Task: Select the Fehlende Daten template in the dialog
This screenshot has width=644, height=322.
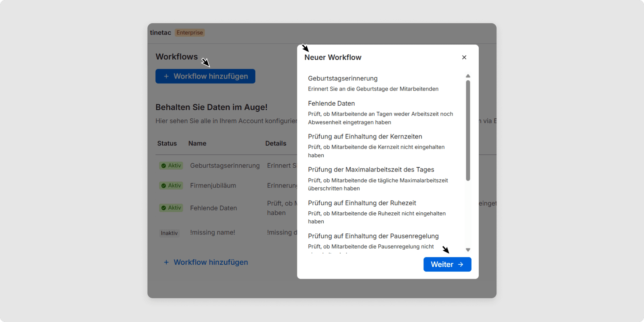Action: coord(331,103)
